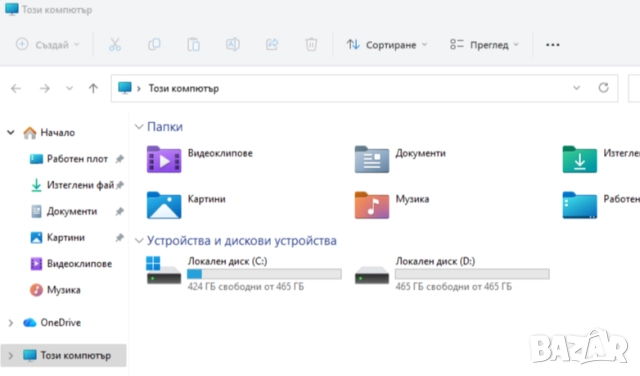Click the Rename icon in toolbar
Image resolution: width=640 pixels, height=376 pixels.
233,44
